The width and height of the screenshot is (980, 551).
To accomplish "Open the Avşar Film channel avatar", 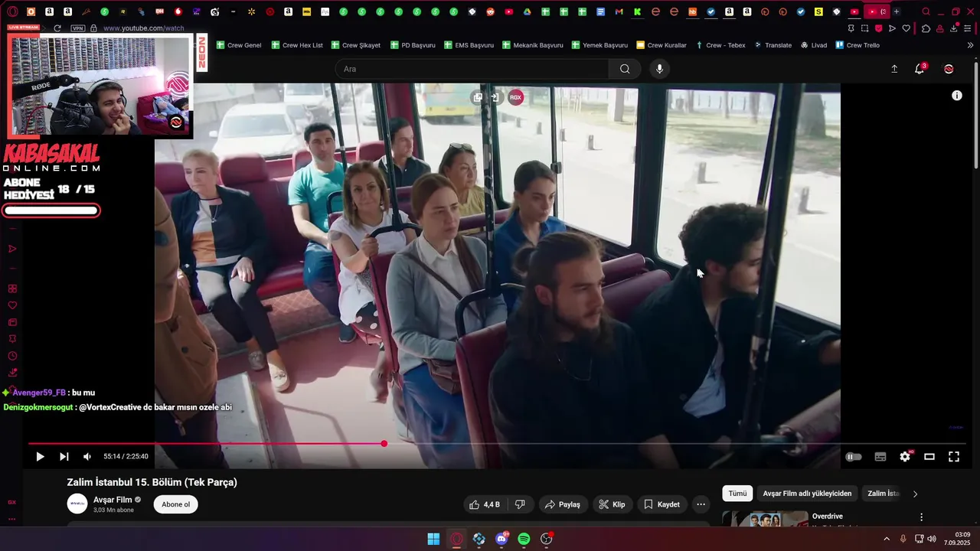I will click(x=77, y=504).
